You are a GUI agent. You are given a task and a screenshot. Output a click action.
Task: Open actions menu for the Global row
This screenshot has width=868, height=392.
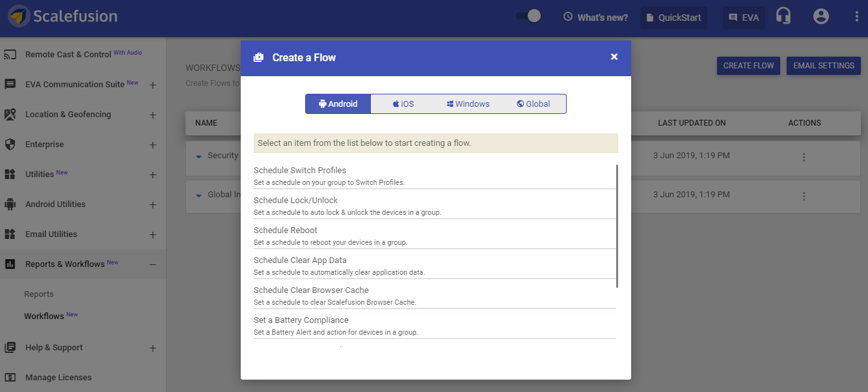[x=804, y=196]
